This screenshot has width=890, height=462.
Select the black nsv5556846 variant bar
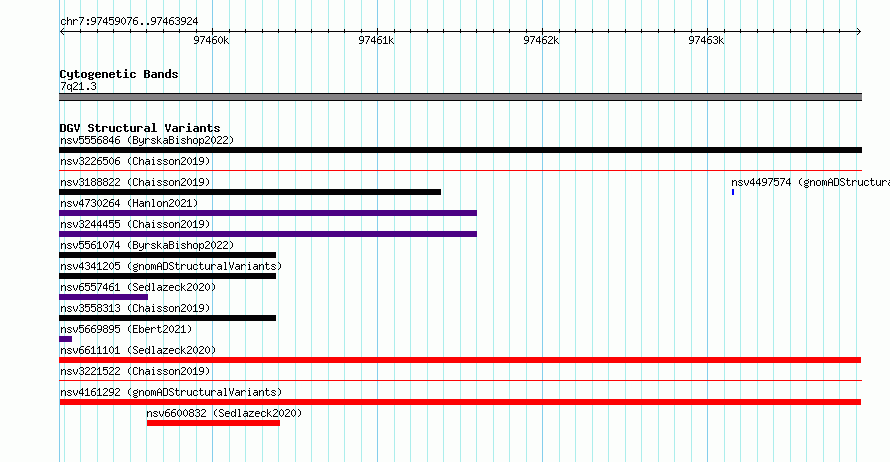click(x=460, y=150)
